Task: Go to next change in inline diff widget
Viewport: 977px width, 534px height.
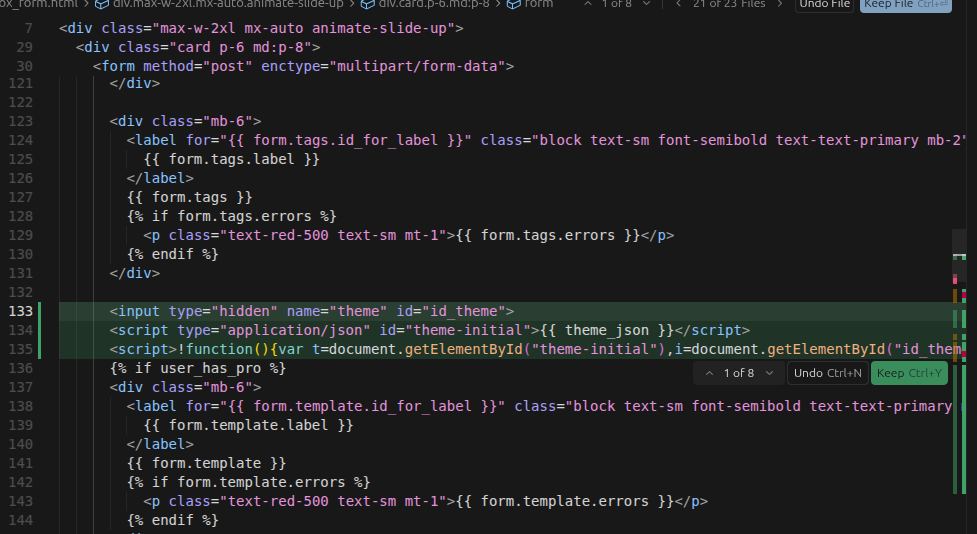Action: click(769, 373)
